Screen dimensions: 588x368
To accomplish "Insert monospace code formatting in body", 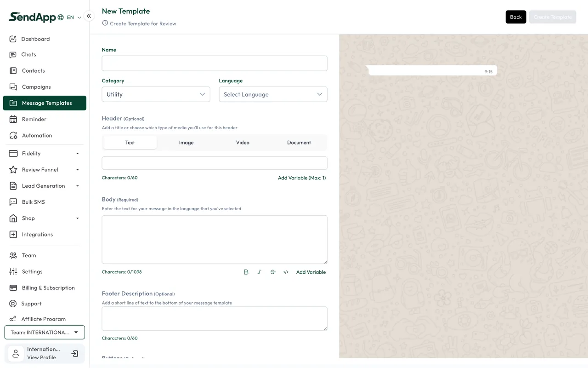I will (286, 272).
